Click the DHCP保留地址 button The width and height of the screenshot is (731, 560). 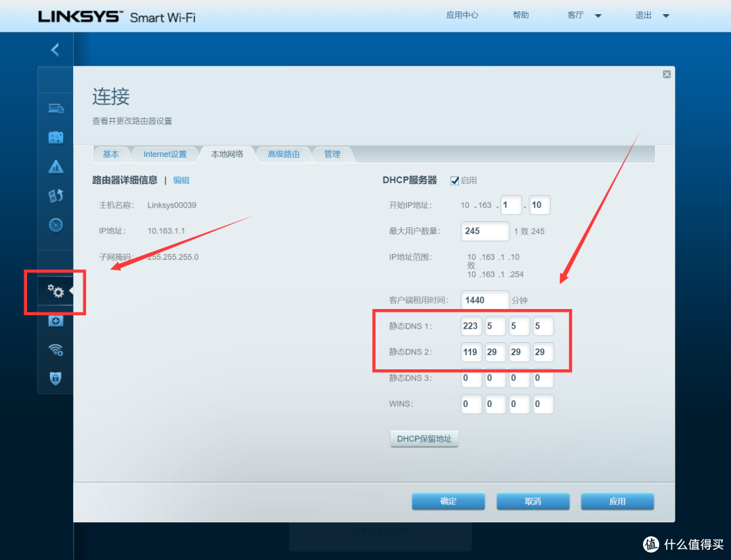click(x=424, y=439)
